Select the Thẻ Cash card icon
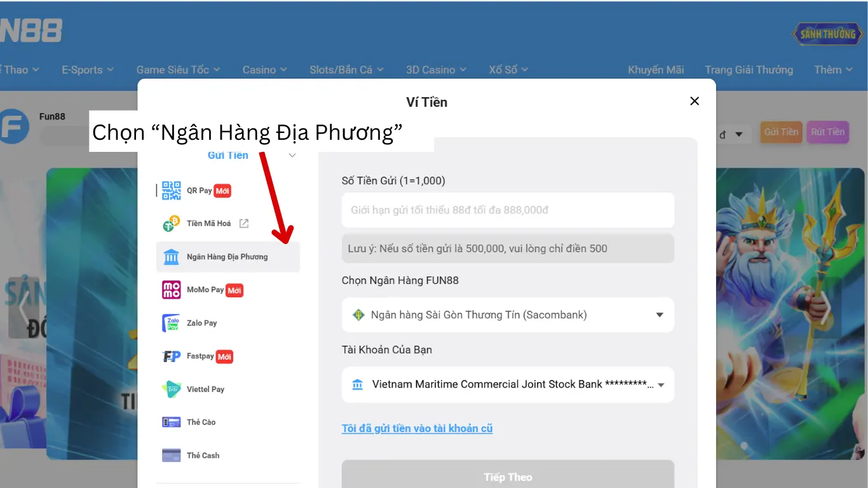 [172, 456]
